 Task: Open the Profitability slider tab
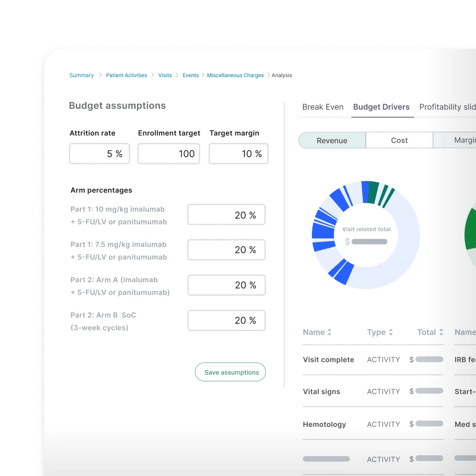click(447, 107)
